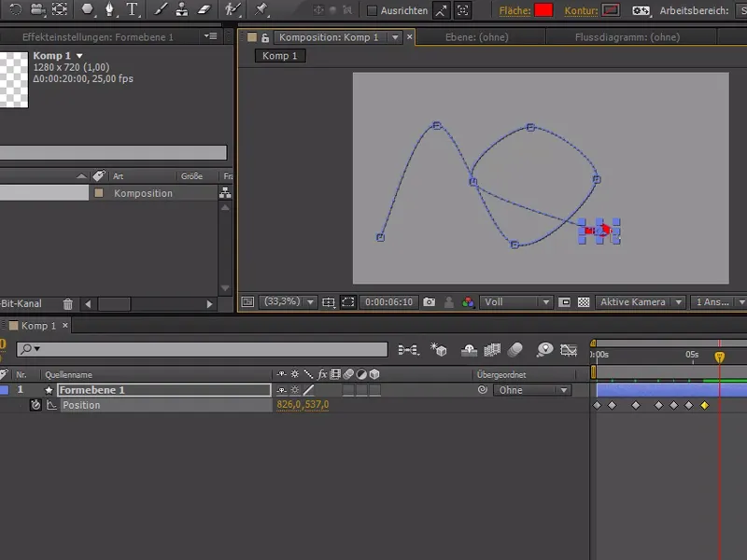Toggle draft 3D icon in timeline
This screenshot has height=560, width=747.
[x=438, y=350]
